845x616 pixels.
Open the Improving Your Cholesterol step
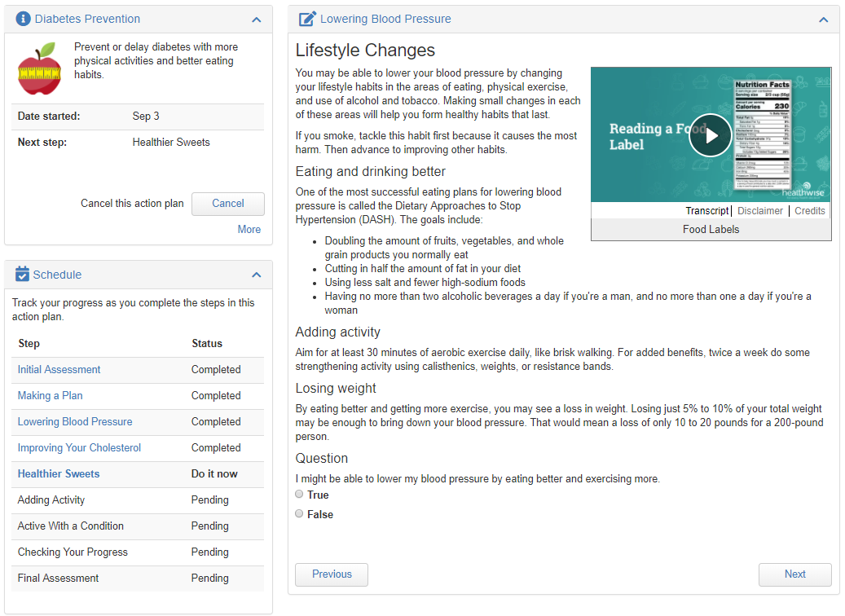click(79, 448)
